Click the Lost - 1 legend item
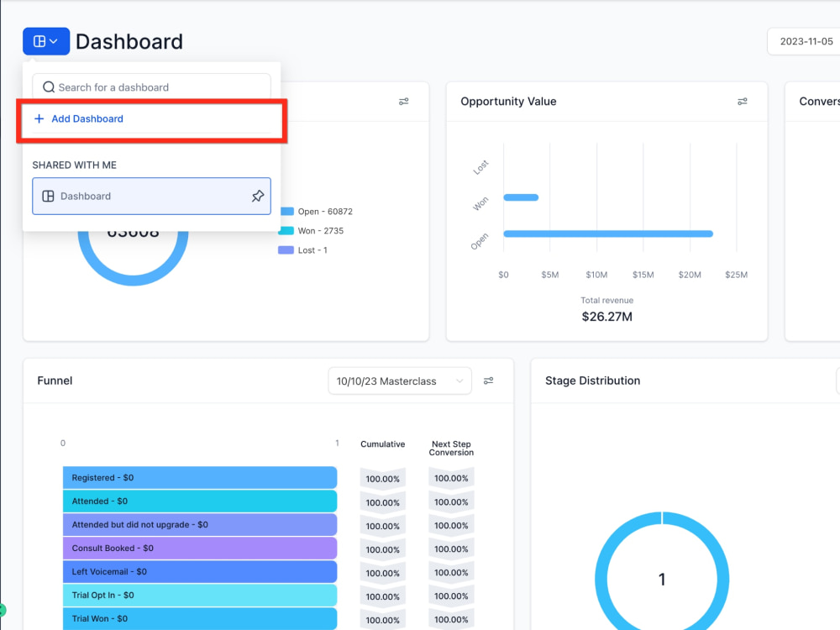This screenshot has height=630, width=840. point(303,250)
